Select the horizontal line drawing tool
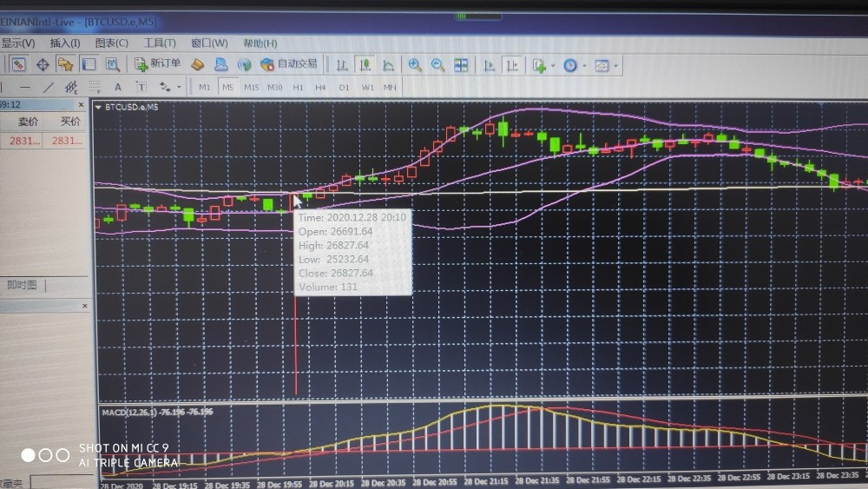This screenshot has height=489, width=868. coord(24,87)
